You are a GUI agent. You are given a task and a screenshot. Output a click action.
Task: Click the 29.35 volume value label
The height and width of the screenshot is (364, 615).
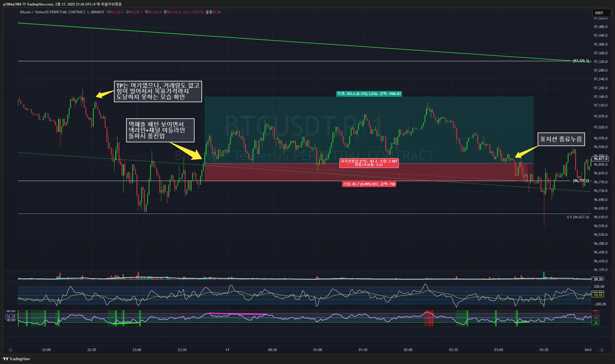point(598,279)
